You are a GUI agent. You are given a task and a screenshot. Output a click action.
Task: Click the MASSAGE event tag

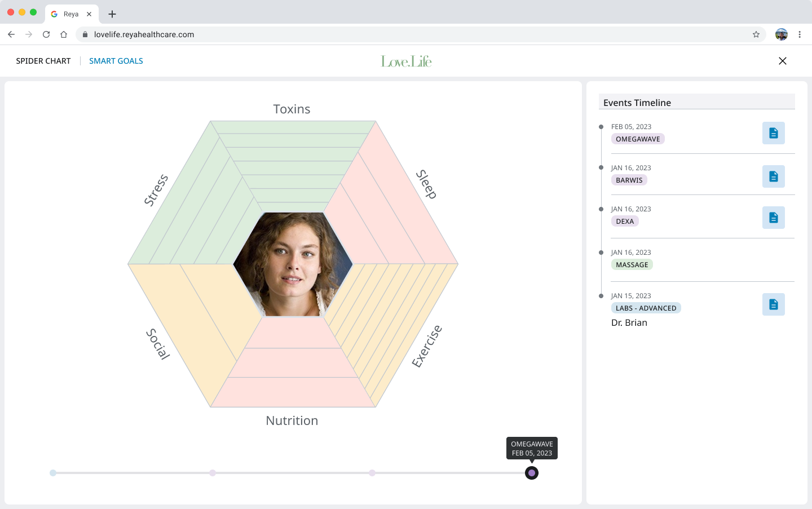(x=632, y=265)
